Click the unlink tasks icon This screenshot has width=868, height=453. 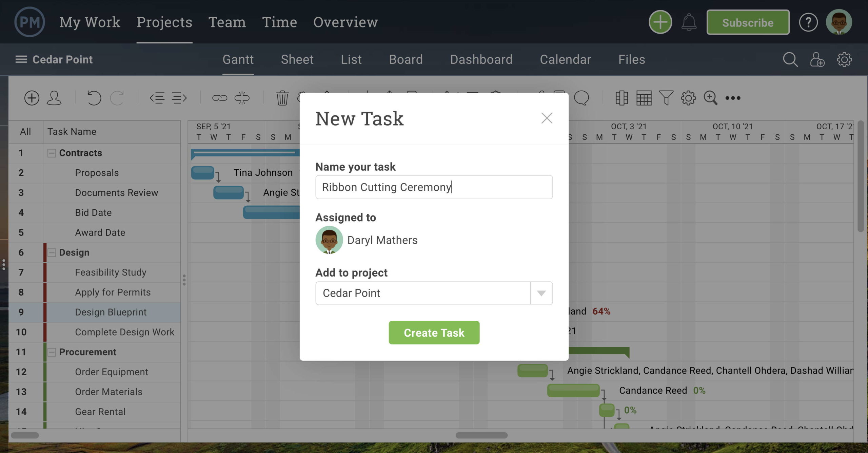click(x=242, y=98)
